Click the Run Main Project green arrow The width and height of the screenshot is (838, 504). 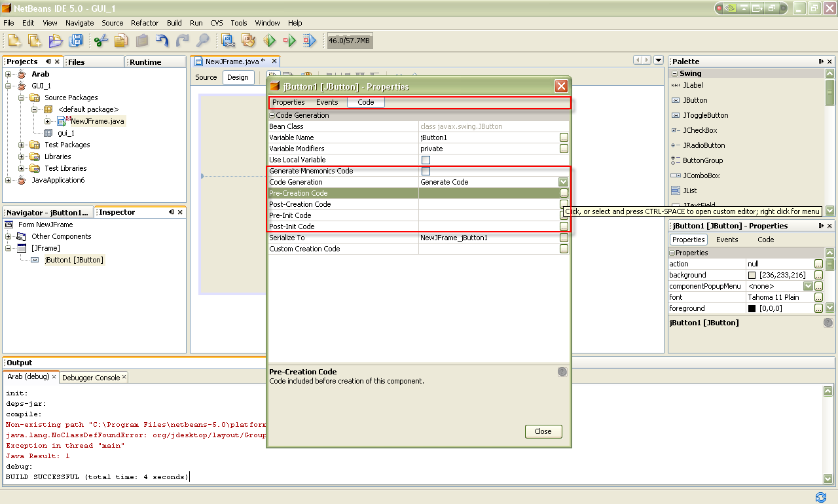point(270,41)
